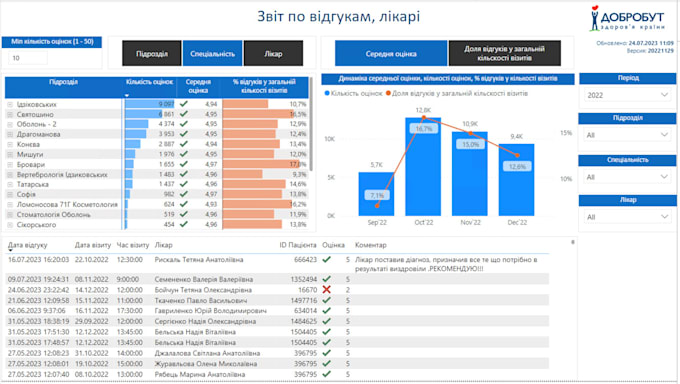Click the green check for Рискаль Тетяна
This screenshot has height=384, width=680.
click(327, 259)
